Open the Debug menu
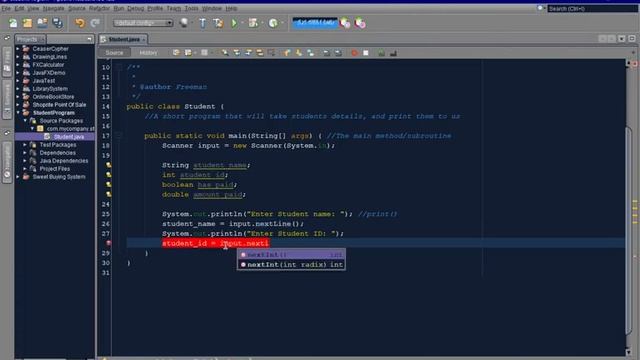The image size is (640, 360). (135, 8)
